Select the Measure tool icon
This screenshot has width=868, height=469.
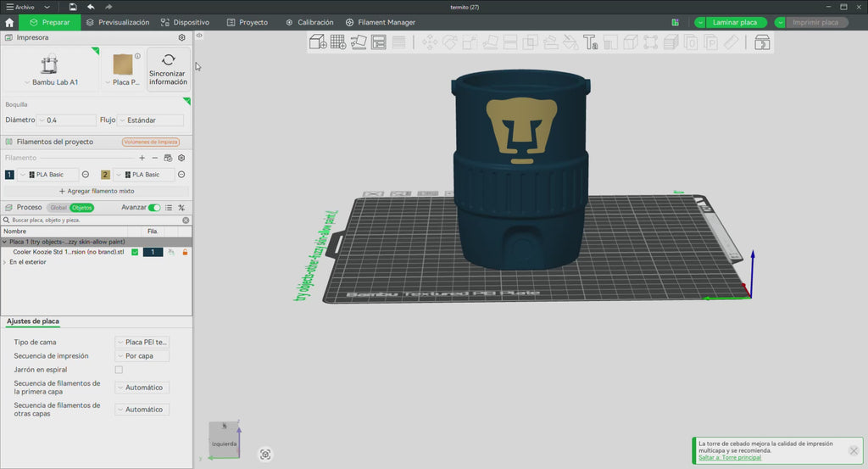pos(732,42)
